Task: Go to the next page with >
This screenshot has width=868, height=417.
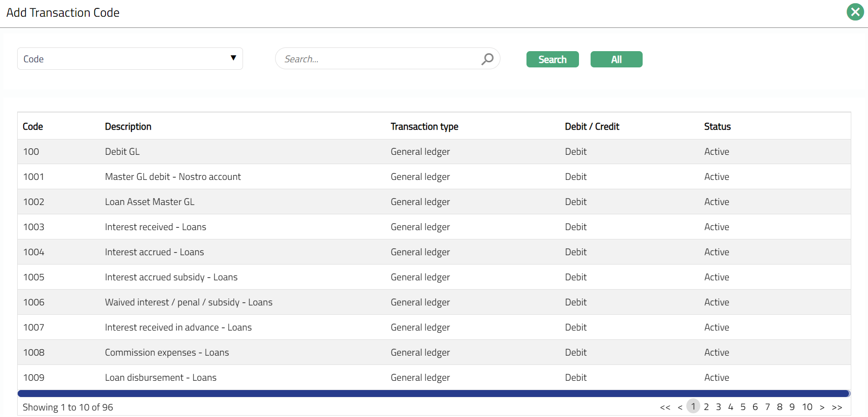Action: pos(822,407)
